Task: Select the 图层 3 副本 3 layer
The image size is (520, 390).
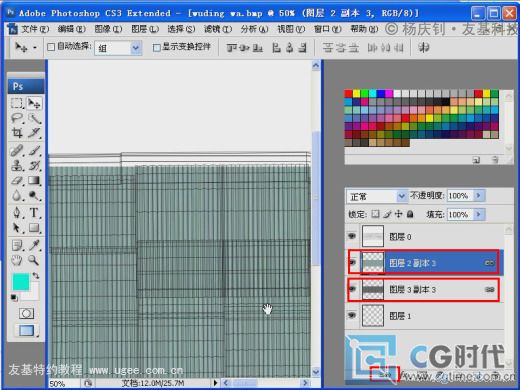Action: pyautogui.click(x=423, y=290)
